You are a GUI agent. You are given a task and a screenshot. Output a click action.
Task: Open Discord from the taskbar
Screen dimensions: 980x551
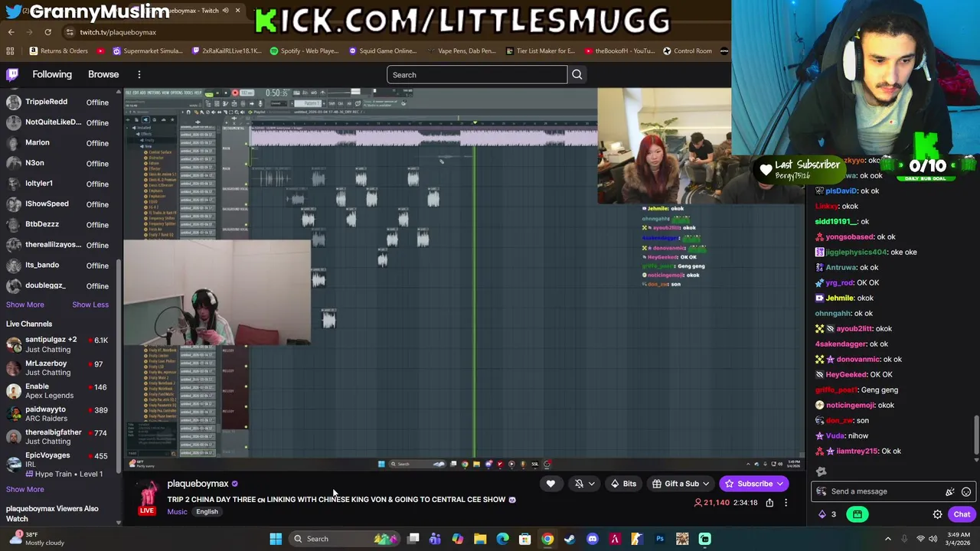point(593,539)
